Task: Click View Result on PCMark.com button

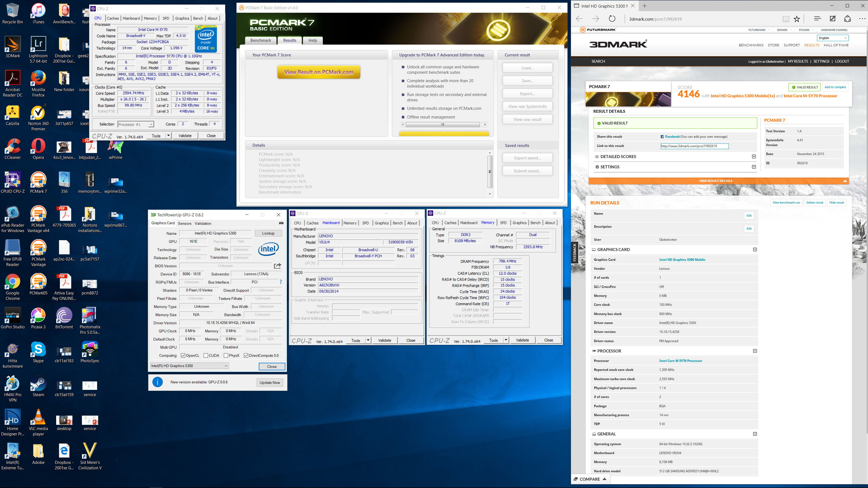Action: point(319,72)
